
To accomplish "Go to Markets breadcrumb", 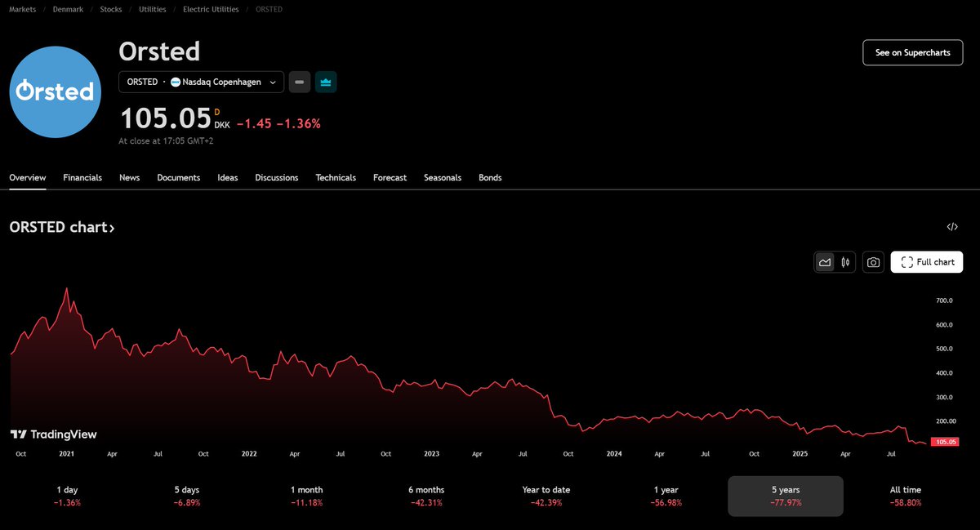I will 22,9.
